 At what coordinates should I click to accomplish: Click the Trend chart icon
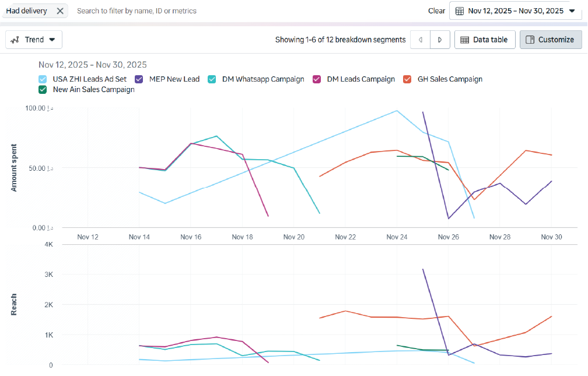click(x=16, y=40)
